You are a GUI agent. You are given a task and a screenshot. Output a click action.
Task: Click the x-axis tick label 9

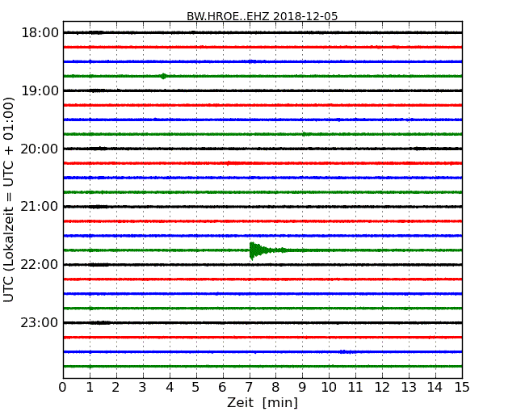(x=302, y=388)
